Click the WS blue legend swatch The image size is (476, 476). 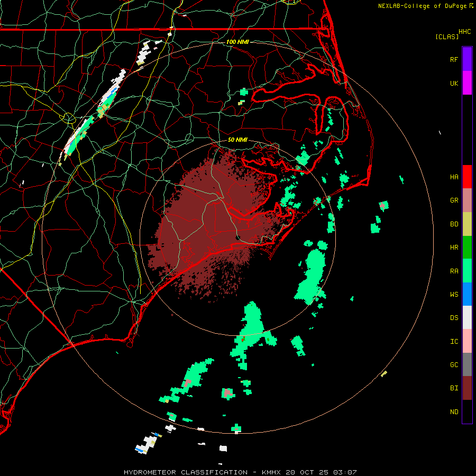click(467, 294)
